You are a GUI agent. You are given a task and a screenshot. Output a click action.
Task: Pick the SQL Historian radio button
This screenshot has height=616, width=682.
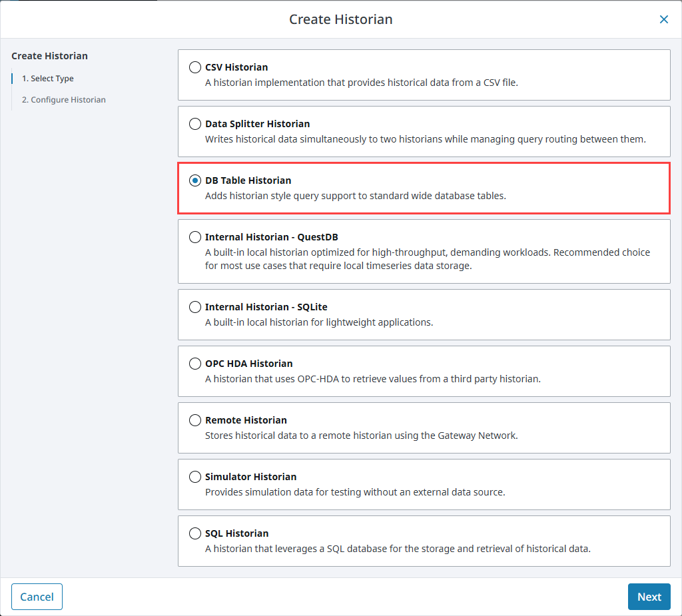click(194, 533)
